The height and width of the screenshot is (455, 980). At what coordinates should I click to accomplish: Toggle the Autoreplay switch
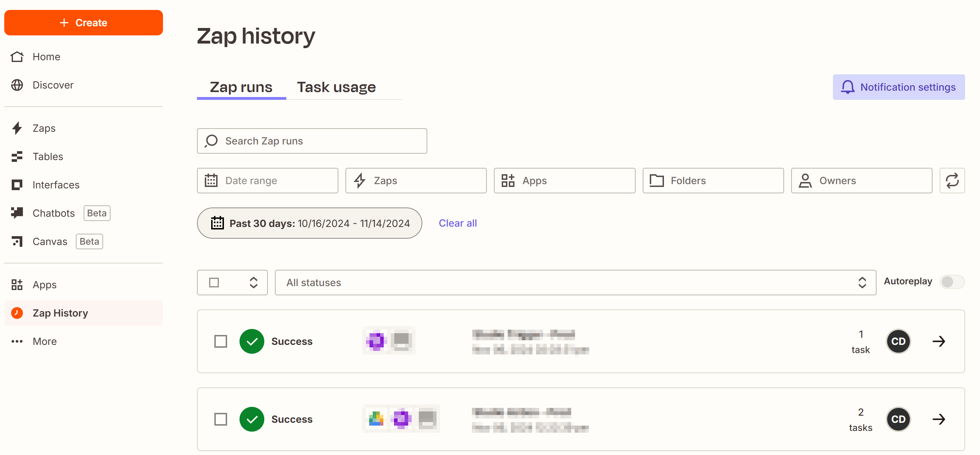(952, 281)
